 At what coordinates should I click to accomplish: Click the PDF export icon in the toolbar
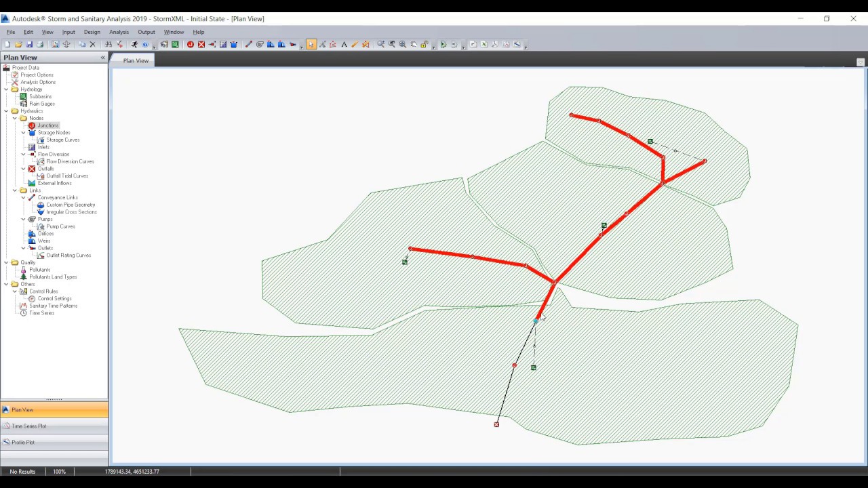pos(495,45)
